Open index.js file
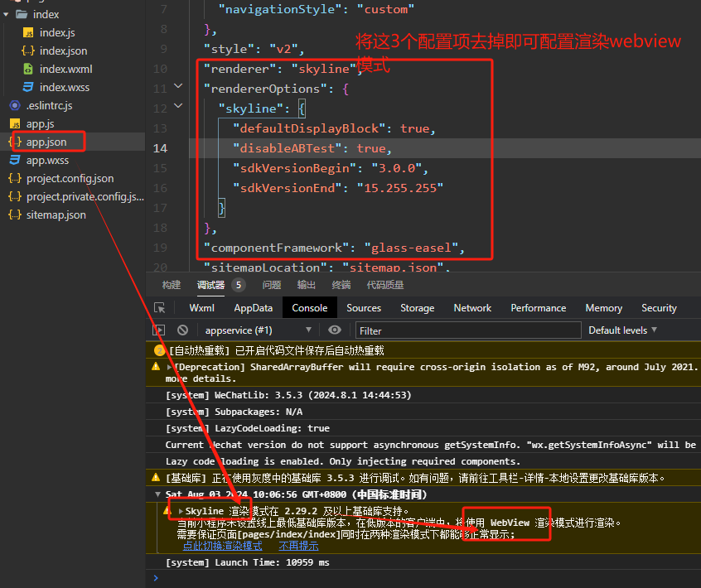Screen dimensions: 701x588 (x=57, y=32)
